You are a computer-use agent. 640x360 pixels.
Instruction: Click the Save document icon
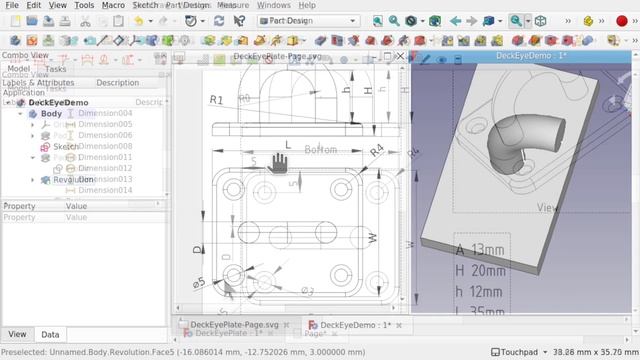click(48, 21)
